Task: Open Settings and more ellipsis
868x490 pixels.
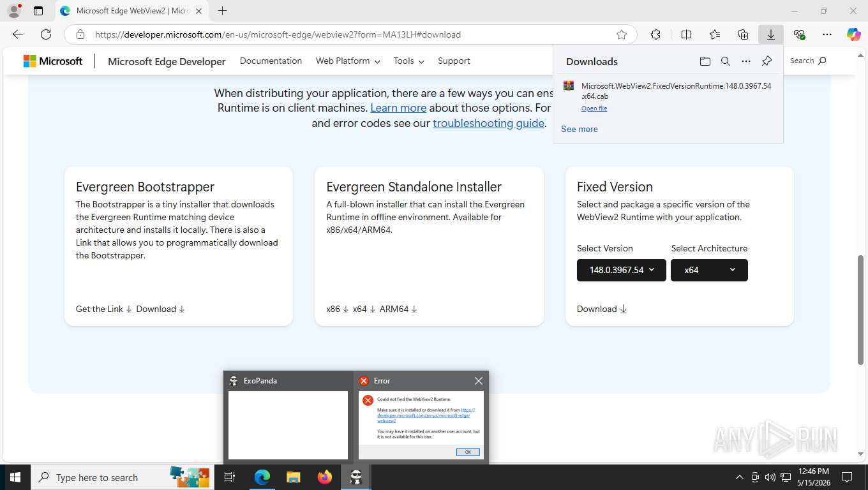Action: point(827,34)
